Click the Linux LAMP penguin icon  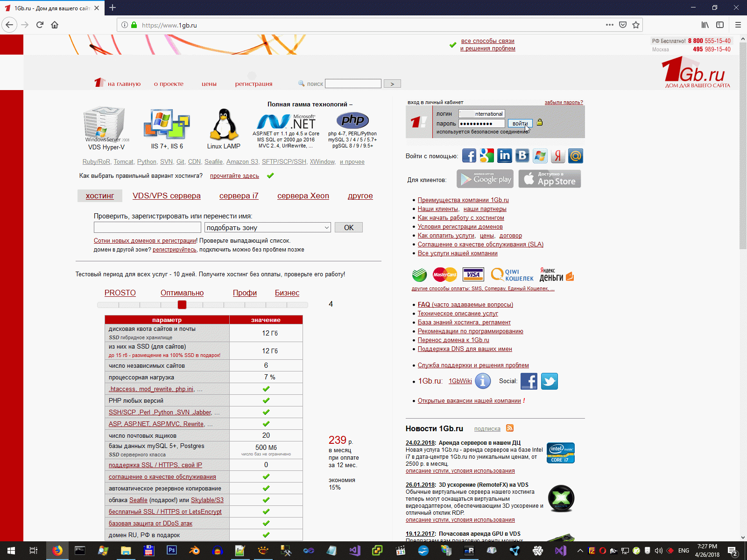click(224, 125)
